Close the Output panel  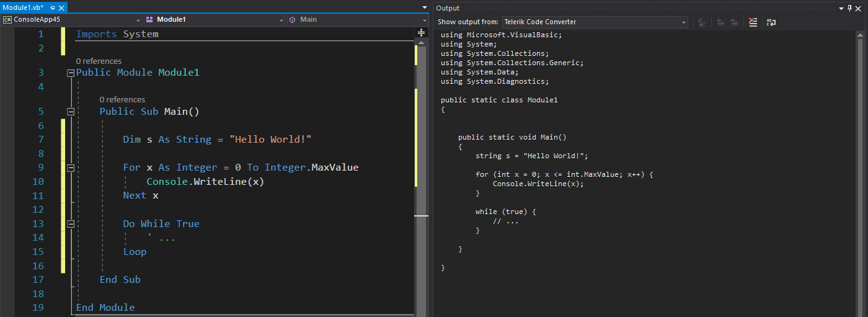click(859, 8)
